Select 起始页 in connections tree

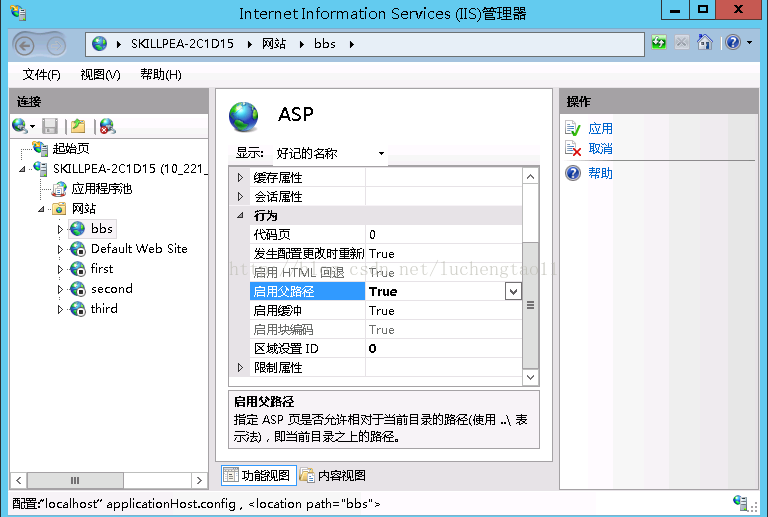71,148
